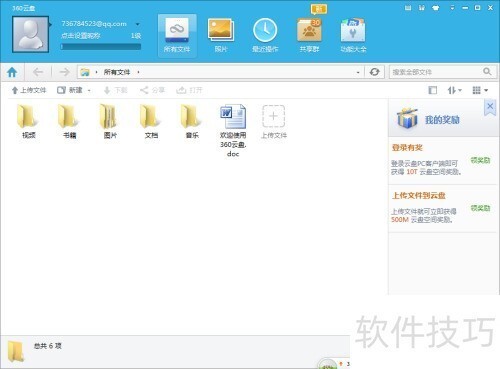Expand the 新建 dropdown arrow
This screenshot has width=500, height=369.
click(x=89, y=90)
